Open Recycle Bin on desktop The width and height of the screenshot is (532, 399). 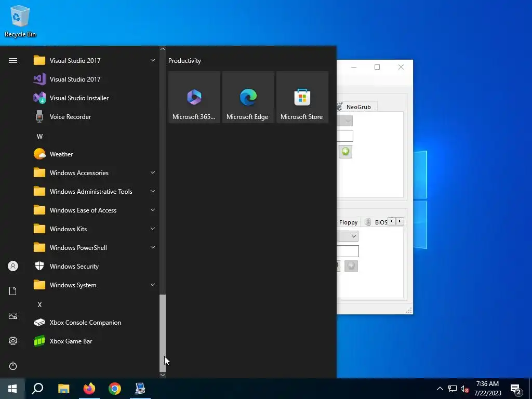tap(20, 21)
